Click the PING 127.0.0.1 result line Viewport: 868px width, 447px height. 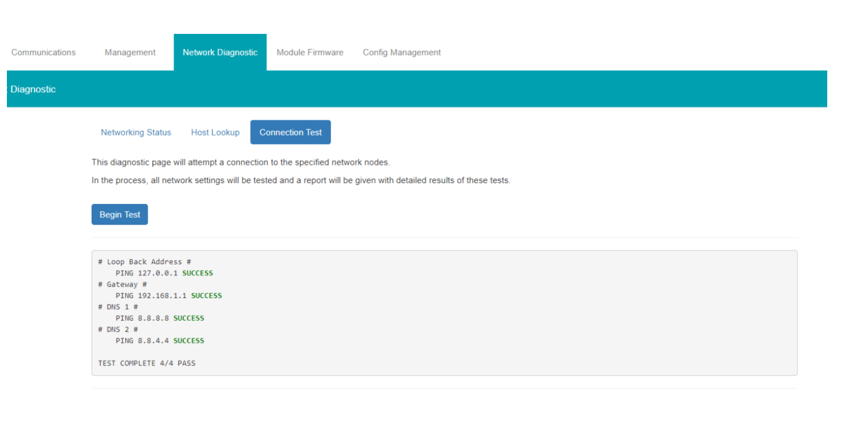164,273
